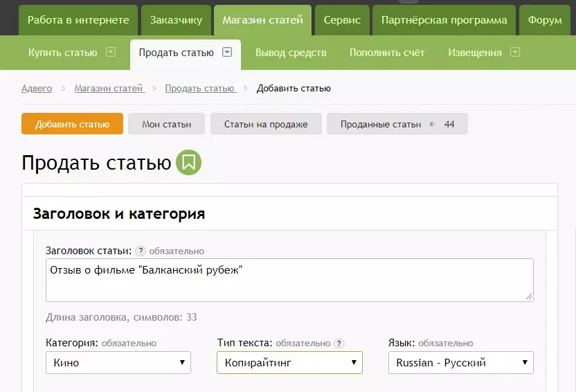Select Вывод средств menu item

(291, 53)
